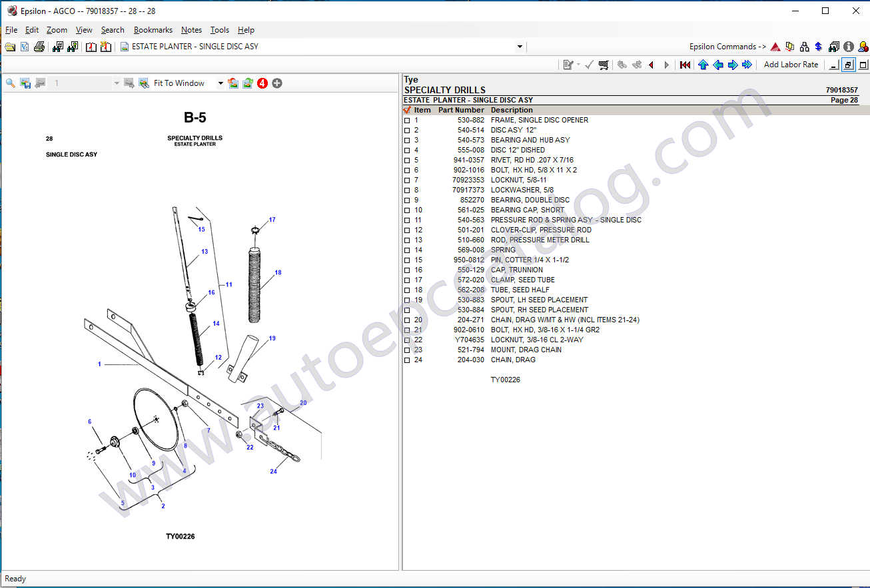Click the Add Labor Rate button
The image size is (870, 588).
791,65
